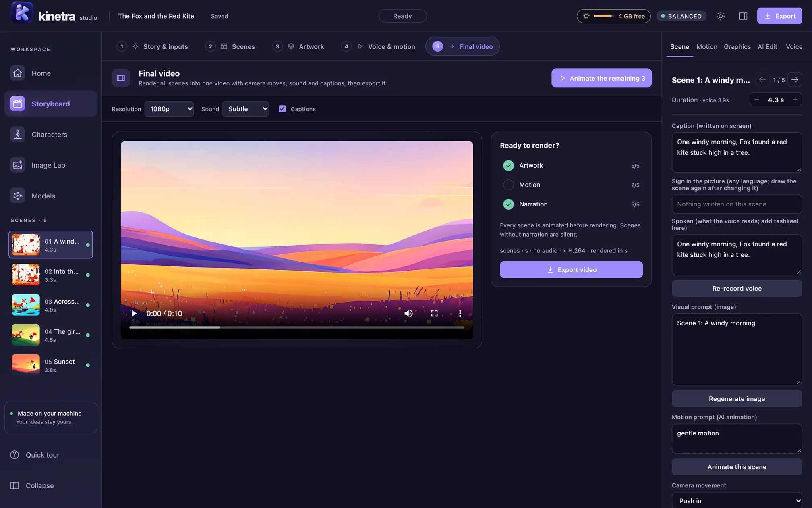Viewport: 812px width, 508px height.
Task: Go to next scene arrow
Action: pos(795,80)
